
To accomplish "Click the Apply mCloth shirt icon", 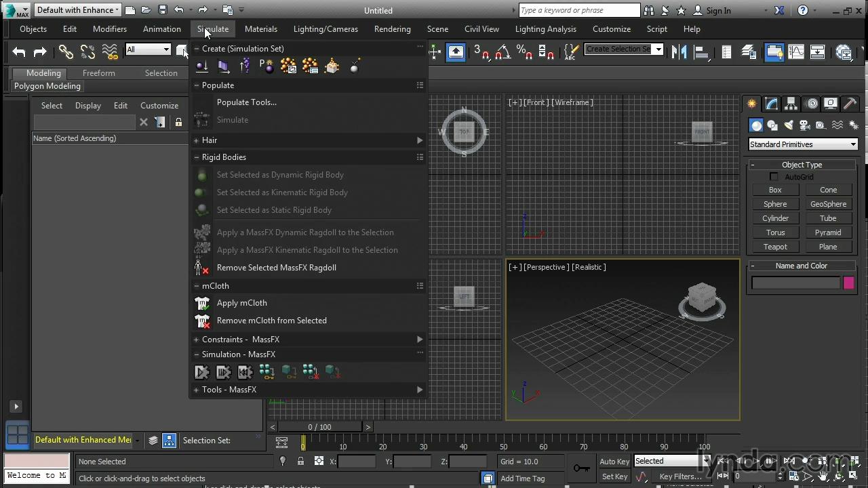I will click(202, 304).
